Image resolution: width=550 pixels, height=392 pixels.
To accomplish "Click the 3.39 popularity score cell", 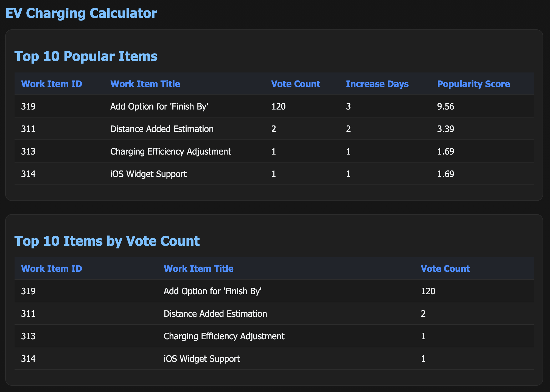I will (x=446, y=129).
